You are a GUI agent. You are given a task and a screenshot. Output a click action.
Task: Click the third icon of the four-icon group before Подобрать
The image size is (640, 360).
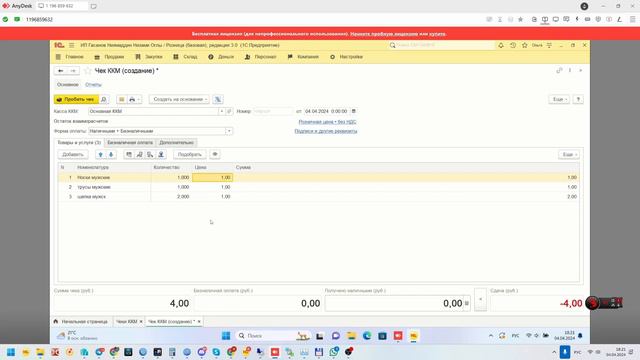[x=150, y=154]
